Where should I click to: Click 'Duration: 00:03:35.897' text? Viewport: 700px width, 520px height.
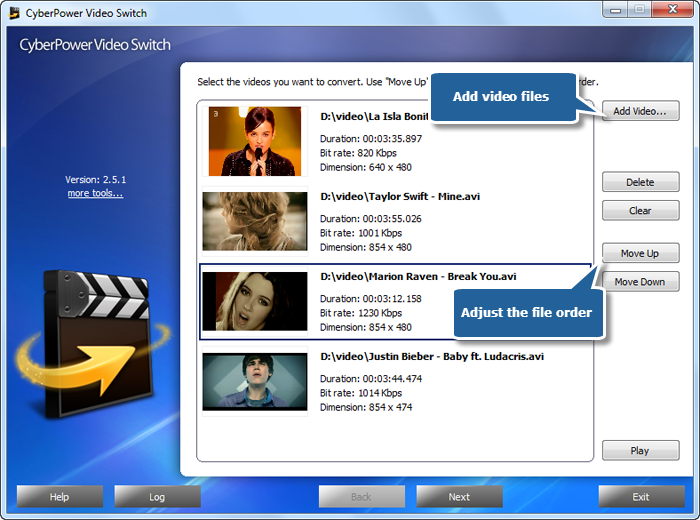371,139
